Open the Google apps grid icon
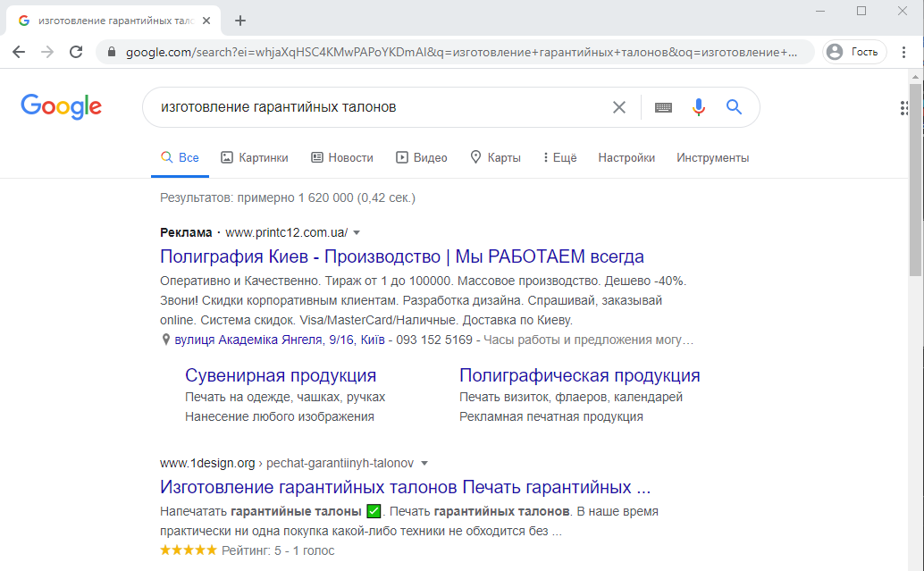Viewport: 924px width, 571px height. [x=904, y=108]
